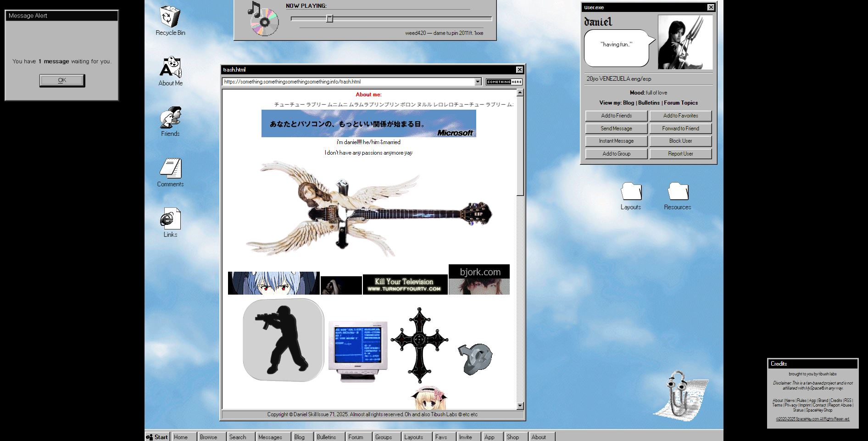Screen dimensions: 868x441
Task: Close the user.exe window
Action: pyautogui.click(x=711, y=7)
